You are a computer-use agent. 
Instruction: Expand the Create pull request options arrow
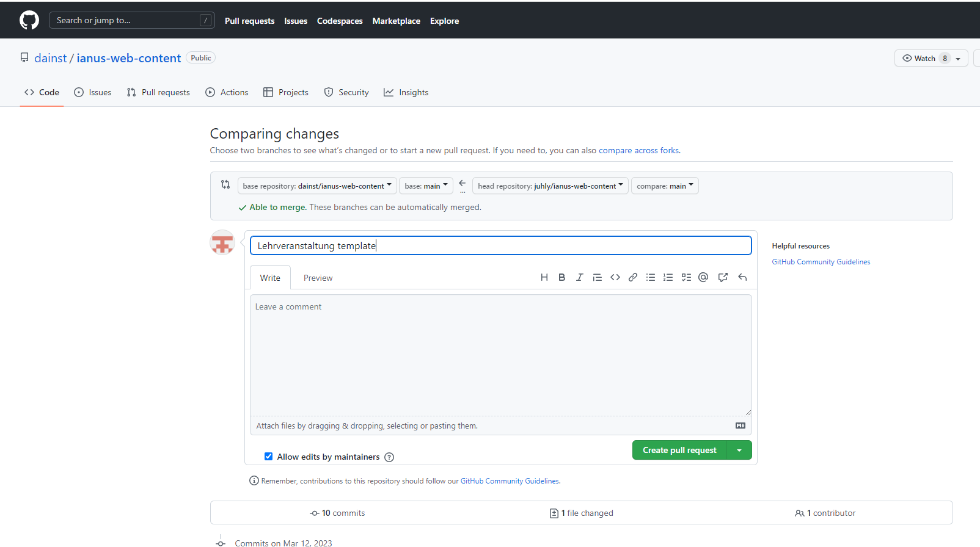[739, 450]
